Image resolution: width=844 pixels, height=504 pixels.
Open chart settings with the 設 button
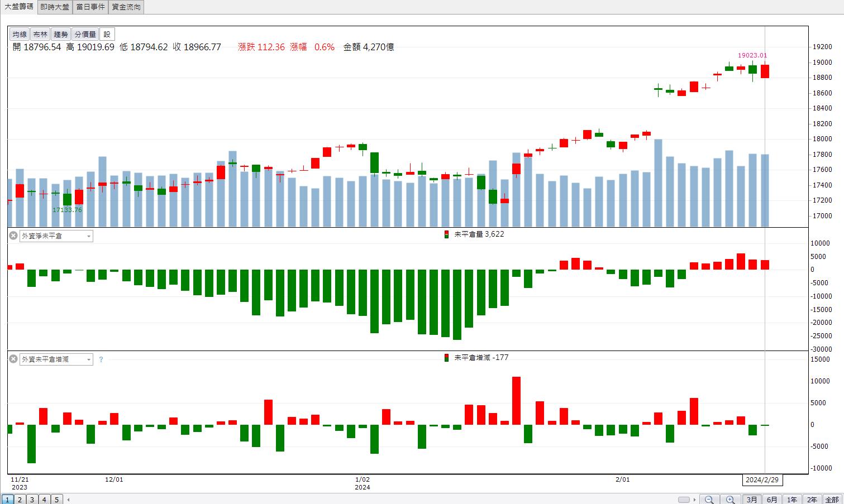point(107,35)
